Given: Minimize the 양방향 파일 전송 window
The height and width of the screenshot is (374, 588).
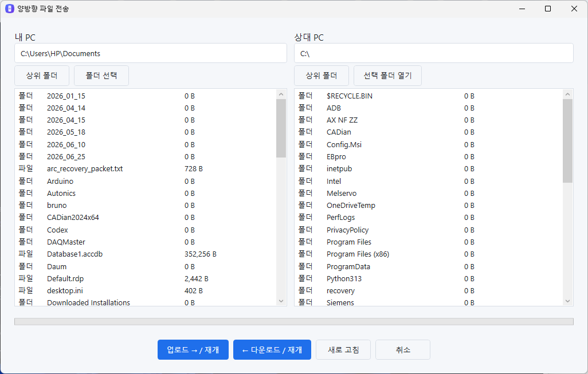Looking at the screenshot, I should 522,9.
